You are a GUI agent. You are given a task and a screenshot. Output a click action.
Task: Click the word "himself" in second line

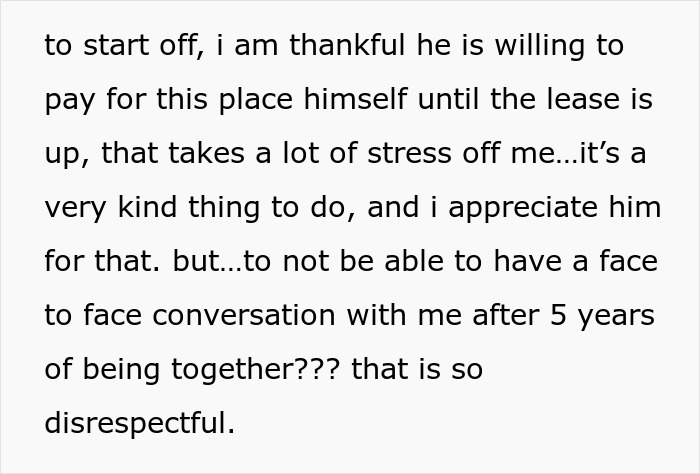355,99
